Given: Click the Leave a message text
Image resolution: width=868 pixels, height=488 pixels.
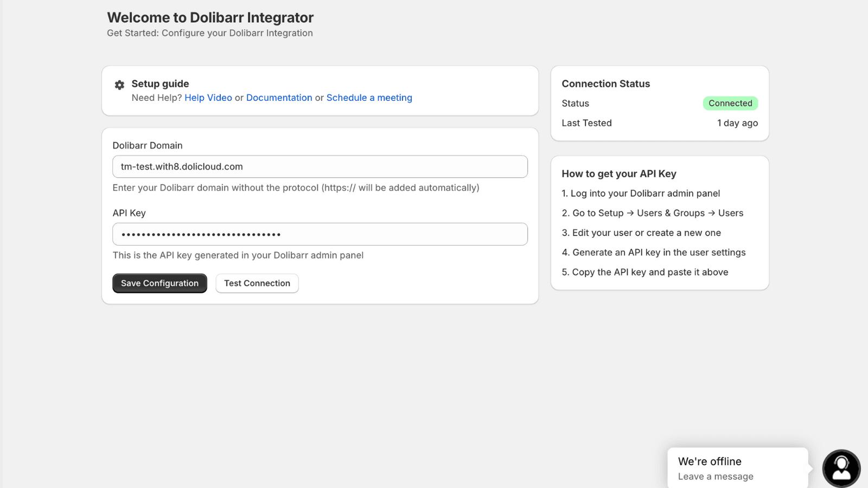Looking at the screenshot, I should click(x=715, y=477).
